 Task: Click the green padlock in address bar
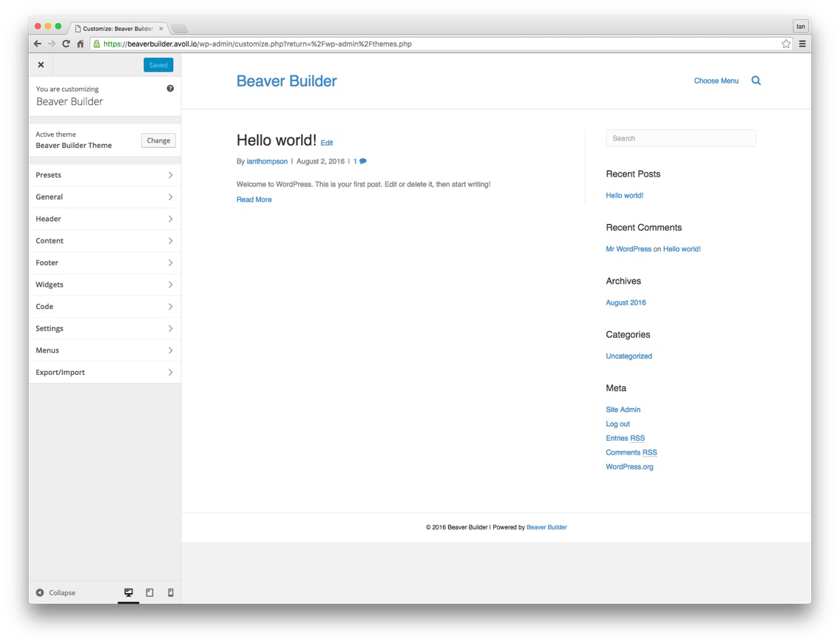(97, 44)
